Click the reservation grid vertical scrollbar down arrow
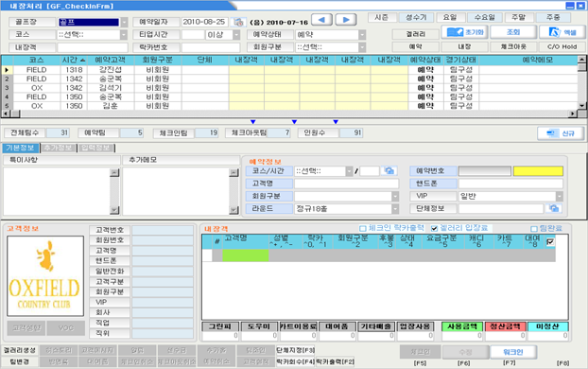This screenshot has width=588, height=369. pyautogui.click(x=581, y=105)
